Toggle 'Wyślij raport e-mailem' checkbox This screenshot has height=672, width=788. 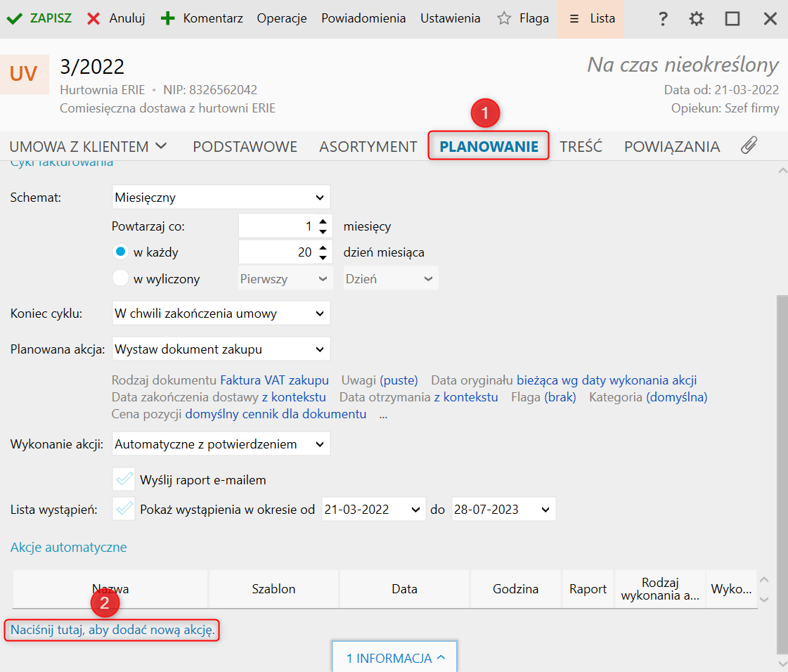click(x=124, y=479)
